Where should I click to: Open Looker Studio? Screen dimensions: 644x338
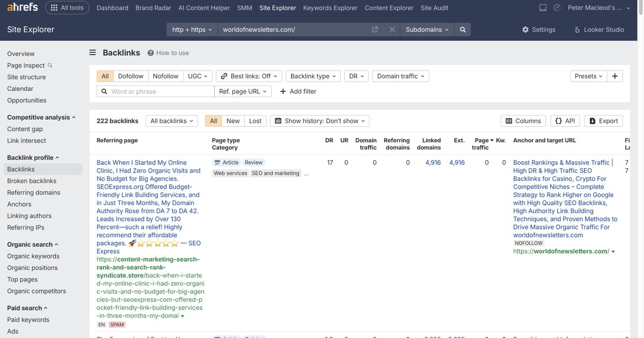point(599,30)
